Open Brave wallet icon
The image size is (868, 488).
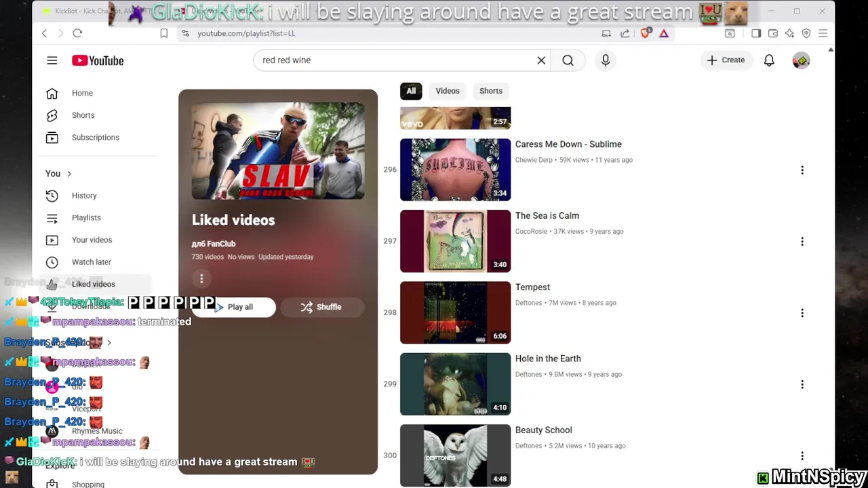[773, 33]
